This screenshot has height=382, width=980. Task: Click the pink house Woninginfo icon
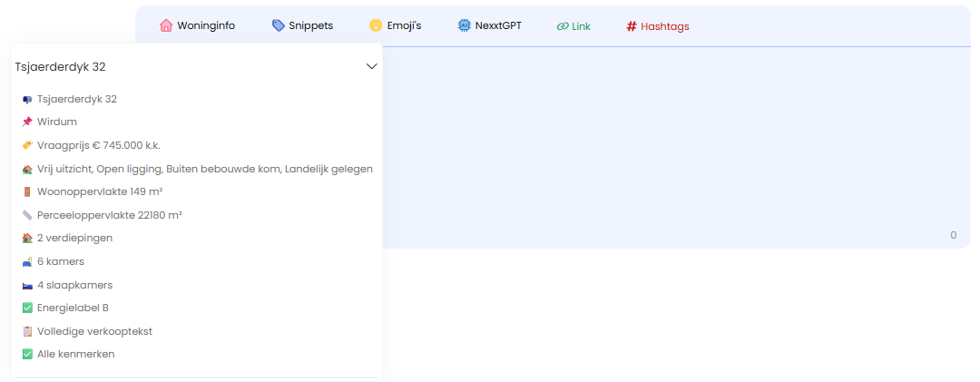[166, 26]
